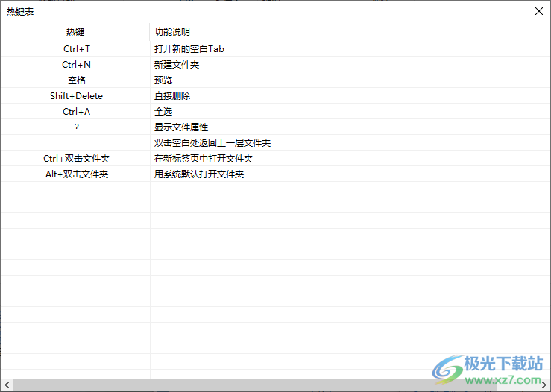Select the Shift+Delete hotkey cell
The width and height of the screenshot is (551, 392).
point(76,96)
